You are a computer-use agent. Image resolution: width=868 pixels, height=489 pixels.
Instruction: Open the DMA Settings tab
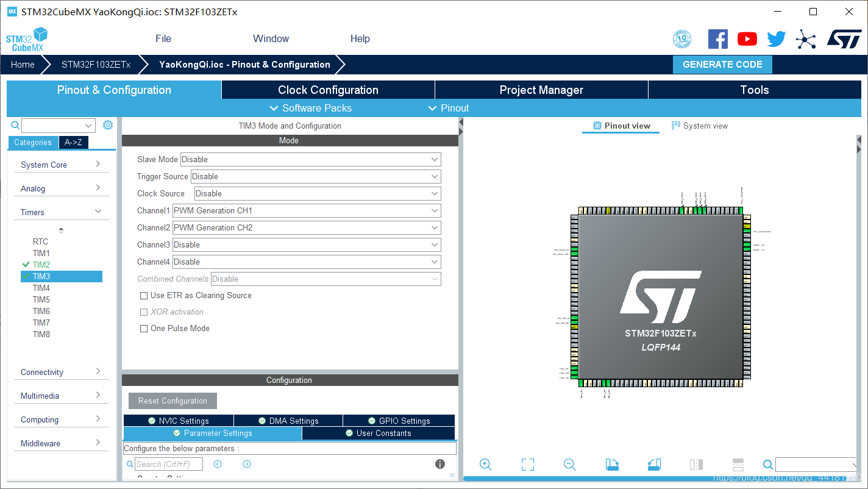288,421
